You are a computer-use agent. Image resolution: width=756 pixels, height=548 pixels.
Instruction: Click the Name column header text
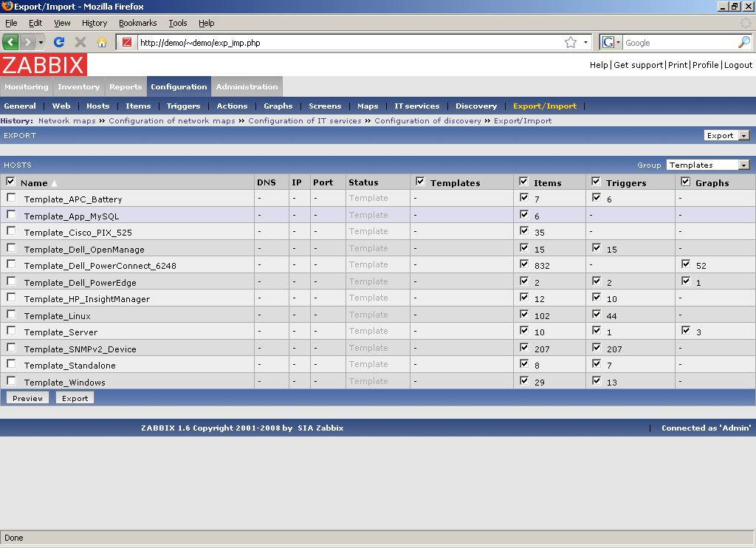click(x=34, y=183)
